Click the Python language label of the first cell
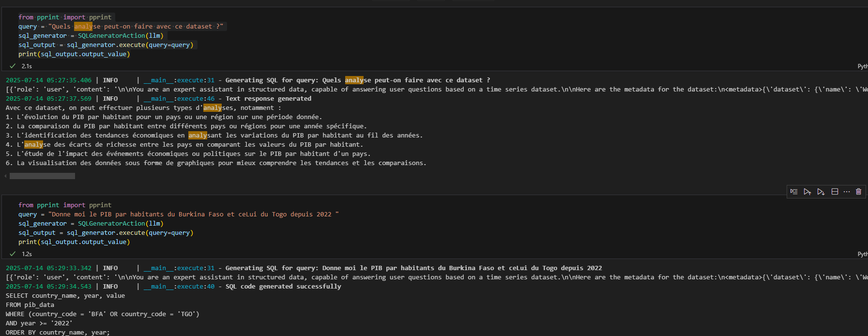The height and width of the screenshot is (336, 868). 863,66
